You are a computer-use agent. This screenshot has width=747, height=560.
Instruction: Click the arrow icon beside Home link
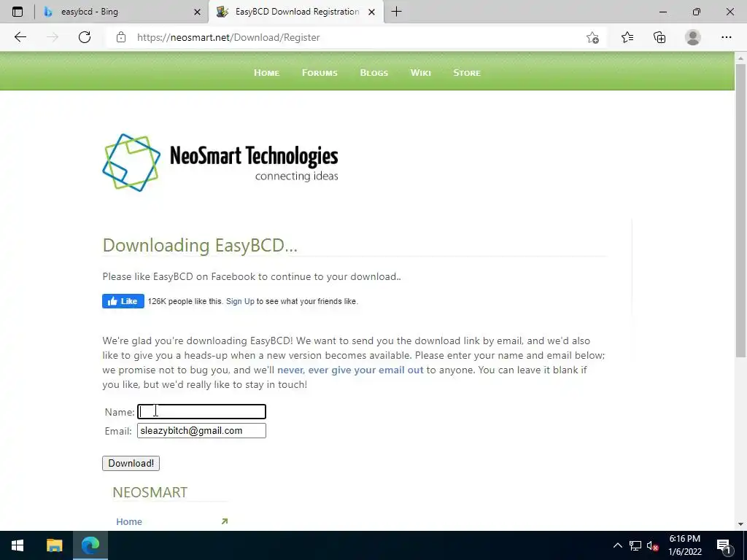click(x=225, y=521)
